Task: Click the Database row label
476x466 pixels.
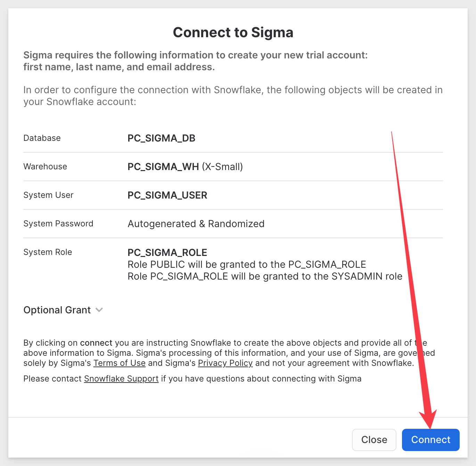Action: (x=42, y=138)
